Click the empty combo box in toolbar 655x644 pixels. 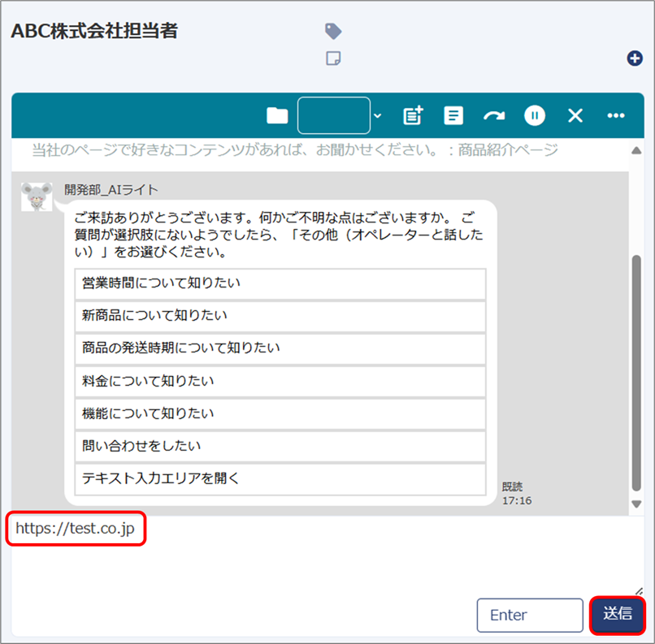tap(334, 115)
